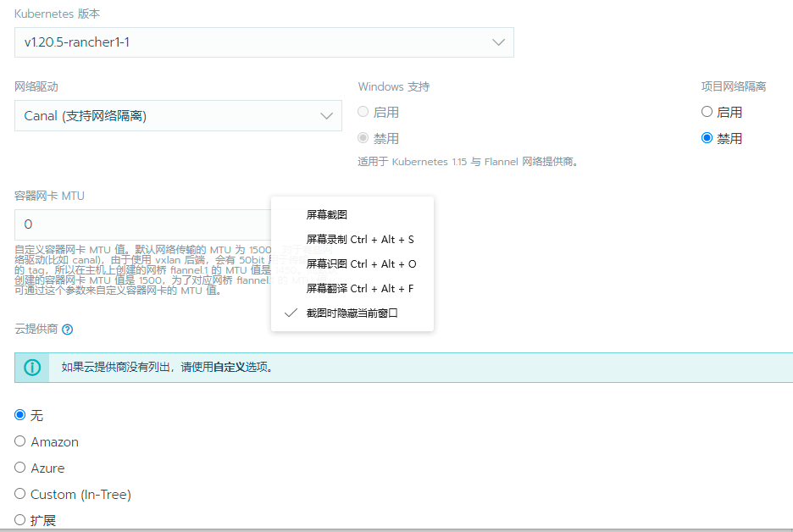Select the Azure cloud provider
Screen dimensions: 793x532
coord(19,468)
